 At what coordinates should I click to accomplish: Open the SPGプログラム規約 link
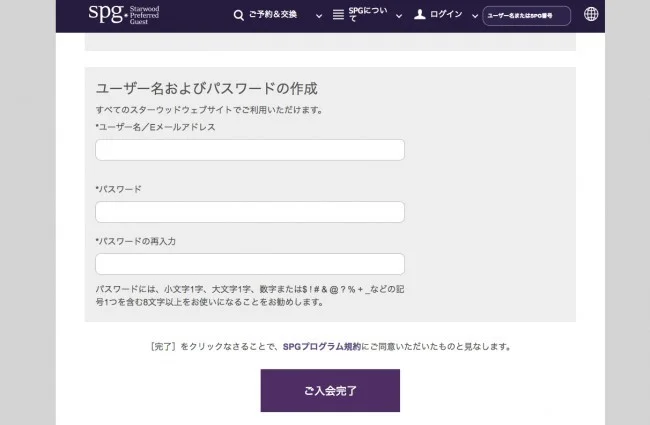[x=321, y=347]
